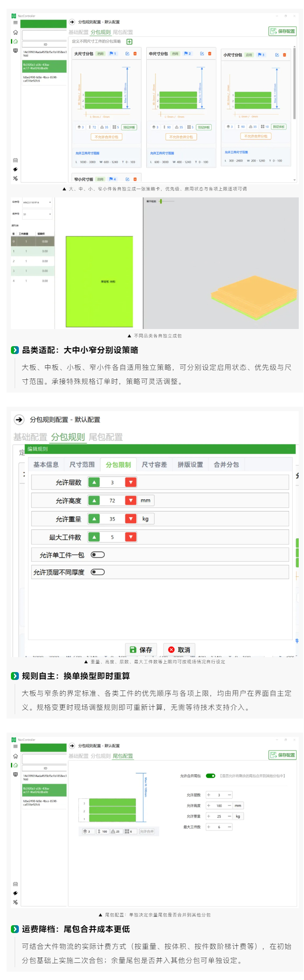The height and width of the screenshot is (980, 304).
Task: Click 顶层拼板 on 中尺寸分包 card
Action: (x=204, y=127)
